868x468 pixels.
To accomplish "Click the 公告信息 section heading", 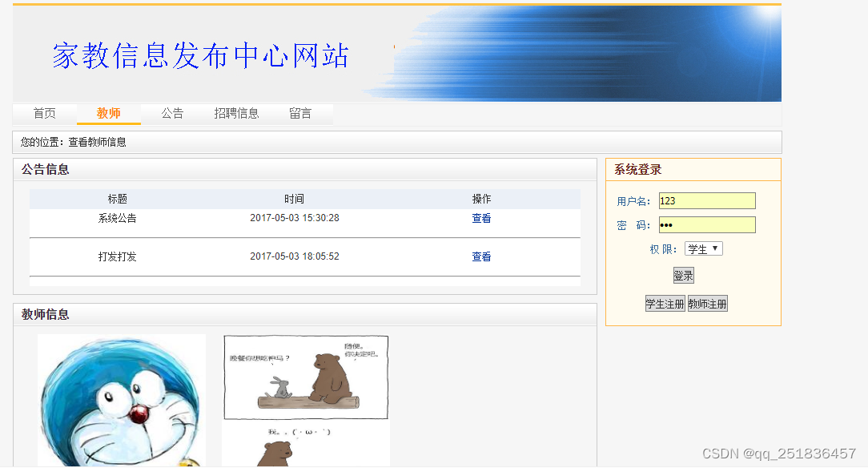I will [x=46, y=169].
